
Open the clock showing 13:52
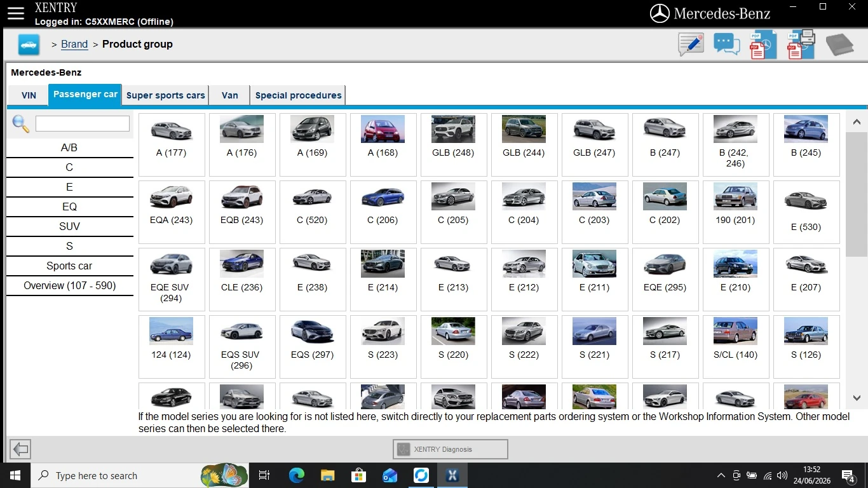[811, 475]
